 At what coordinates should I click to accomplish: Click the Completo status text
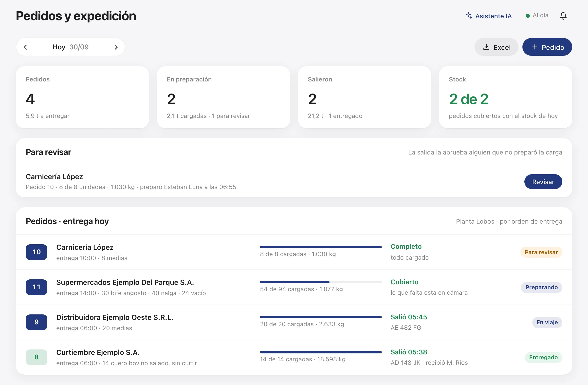click(x=406, y=247)
